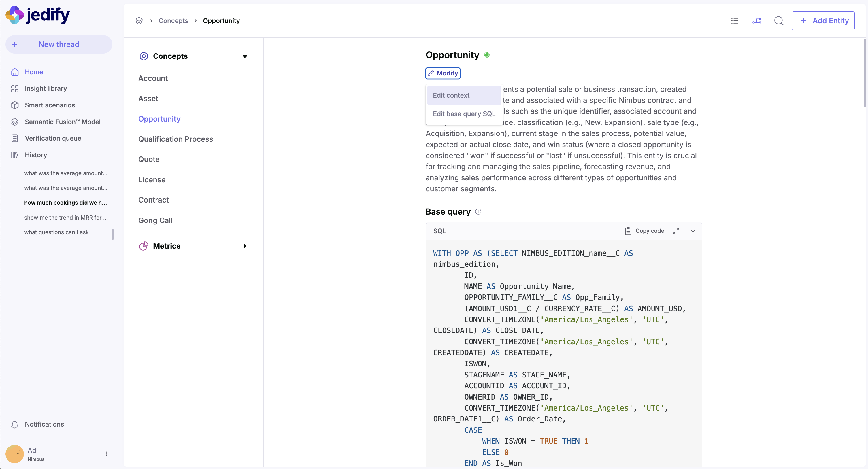Open the Notifications bell
This screenshot has height=469, width=868.
coord(15,425)
